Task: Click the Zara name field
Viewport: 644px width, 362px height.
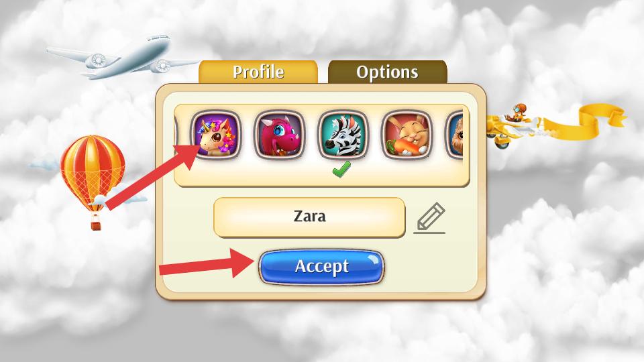Action: click(x=309, y=217)
